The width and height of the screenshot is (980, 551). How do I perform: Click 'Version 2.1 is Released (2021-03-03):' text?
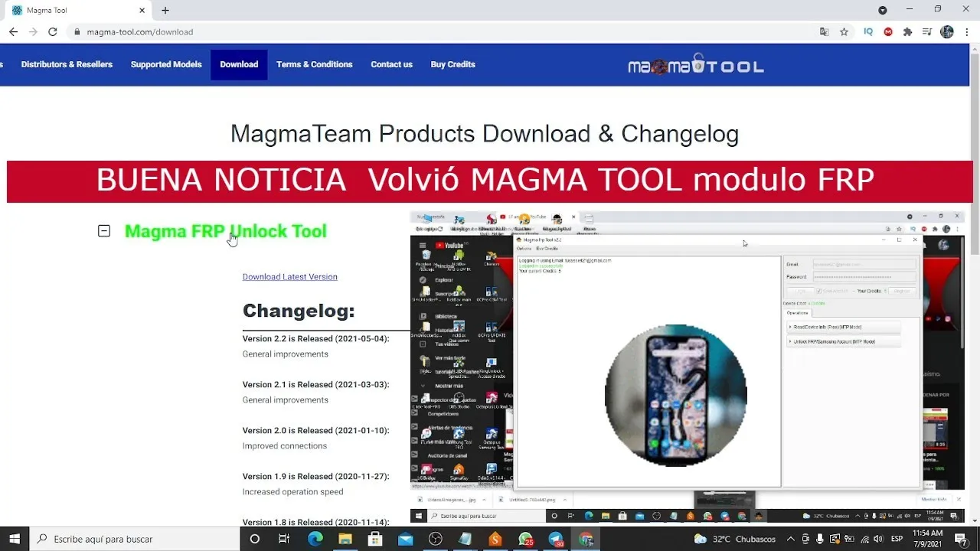316,384
